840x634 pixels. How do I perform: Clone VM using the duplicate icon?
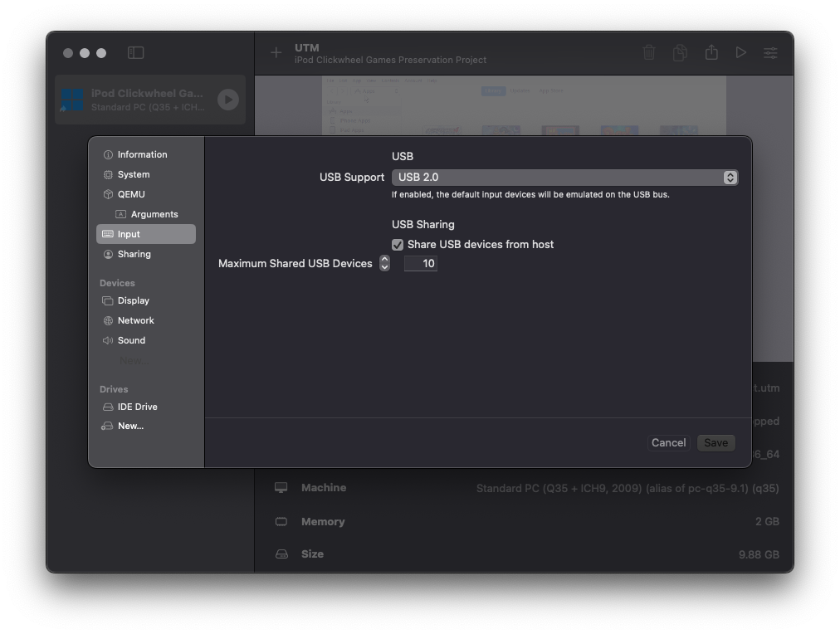680,52
